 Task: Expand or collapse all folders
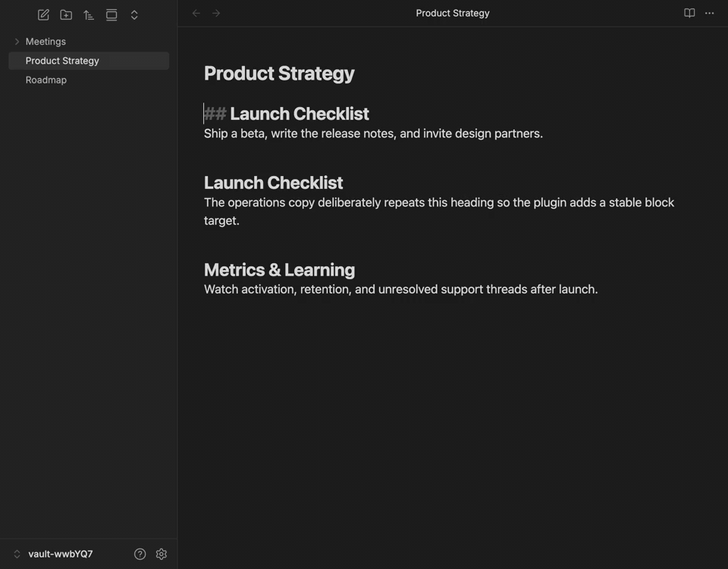(x=134, y=15)
